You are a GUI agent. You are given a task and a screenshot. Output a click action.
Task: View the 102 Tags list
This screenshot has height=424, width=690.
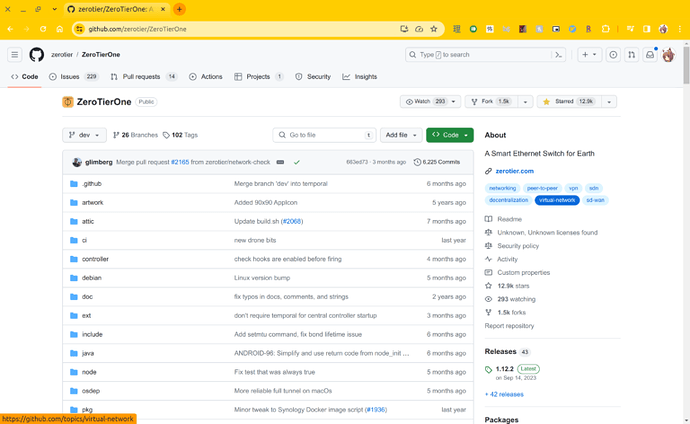click(180, 135)
